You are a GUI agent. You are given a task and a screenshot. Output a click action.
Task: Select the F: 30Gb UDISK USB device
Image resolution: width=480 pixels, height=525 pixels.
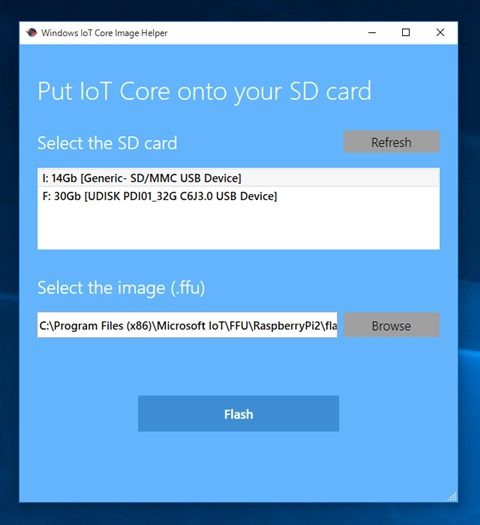click(238, 196)
